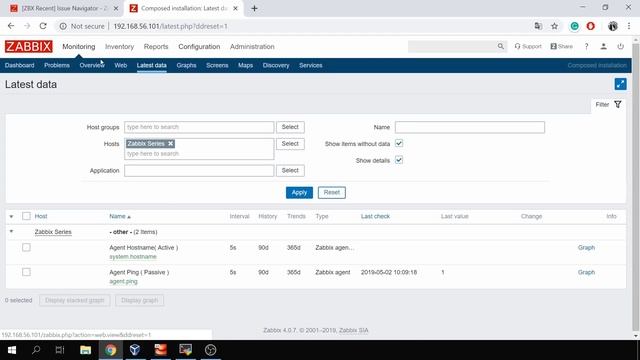Click the red Opera-style extension icon
The width and height of the screenshot is (640, 360).
591,26
